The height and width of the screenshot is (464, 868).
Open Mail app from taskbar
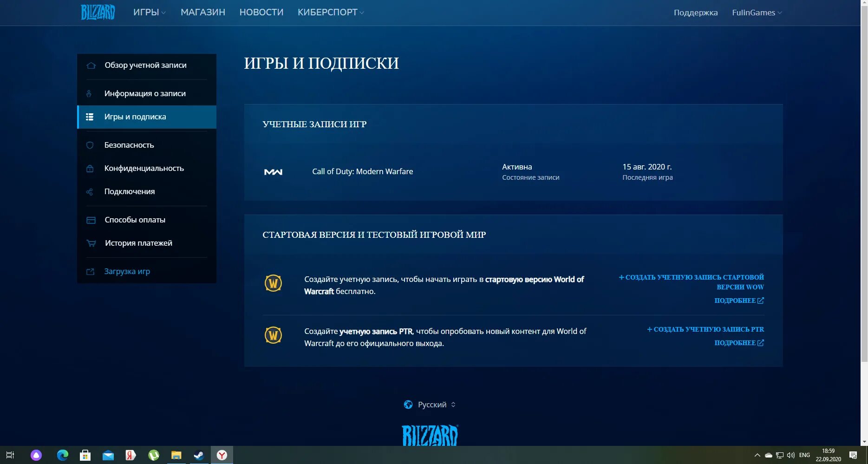[x=108, y=455]
